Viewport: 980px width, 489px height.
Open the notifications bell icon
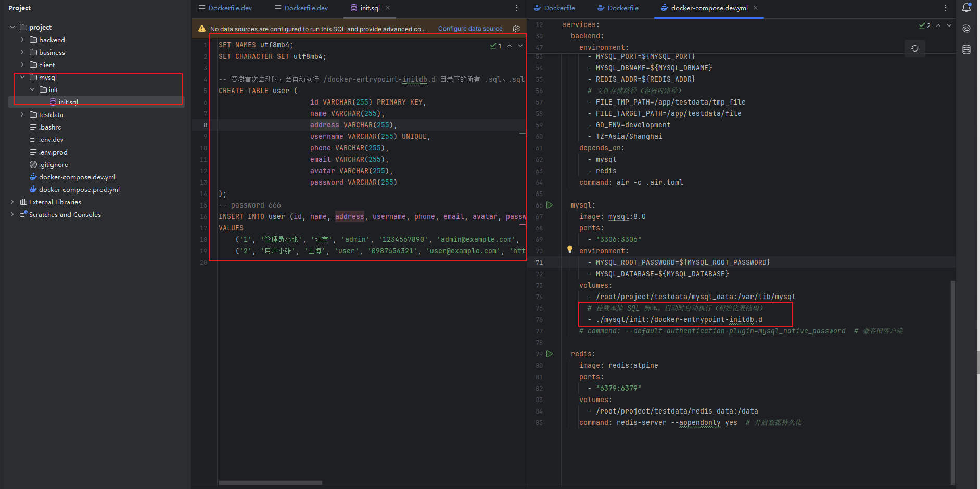[x=966, y=8]
